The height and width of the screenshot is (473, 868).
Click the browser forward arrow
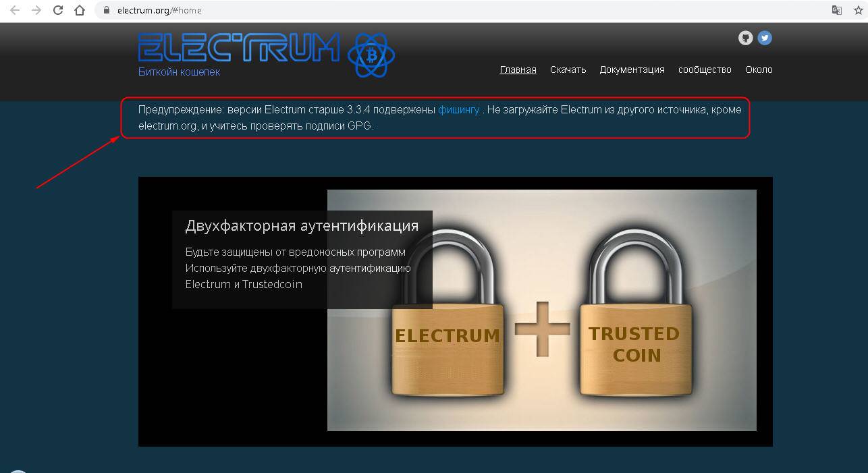(x=36, y=10)
